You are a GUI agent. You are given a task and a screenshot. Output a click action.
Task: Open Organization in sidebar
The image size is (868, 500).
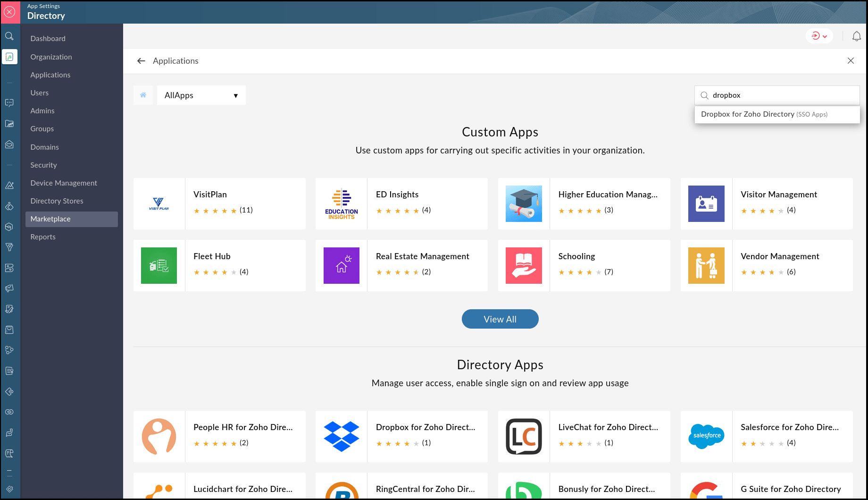(x=51, y=57)
